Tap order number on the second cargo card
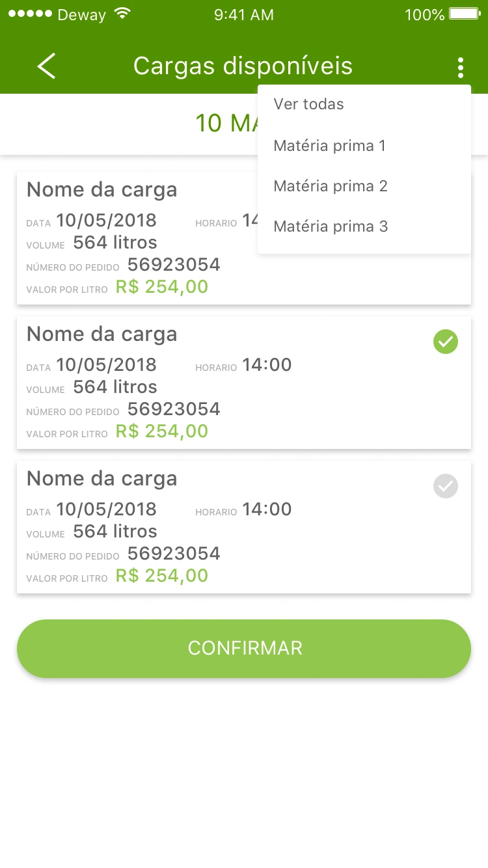This screenshot has height=868, width=488. click(174, 409)
